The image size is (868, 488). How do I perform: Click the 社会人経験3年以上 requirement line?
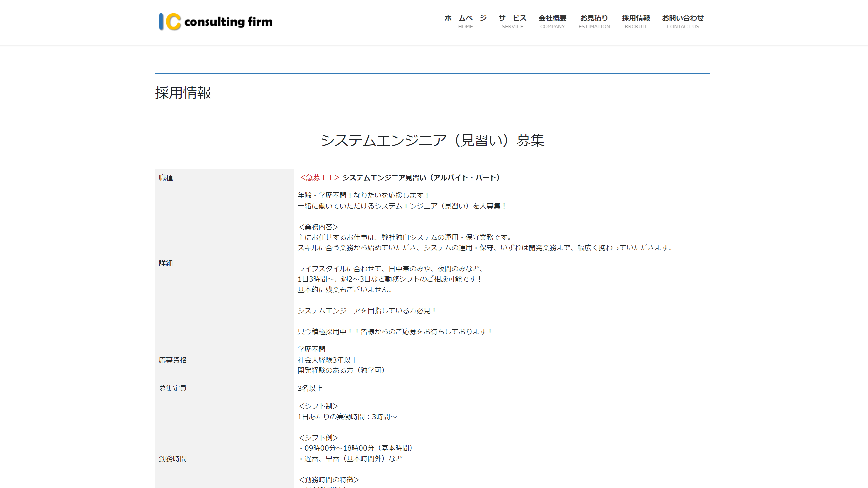pyautogui.click(x=327, y=360)
